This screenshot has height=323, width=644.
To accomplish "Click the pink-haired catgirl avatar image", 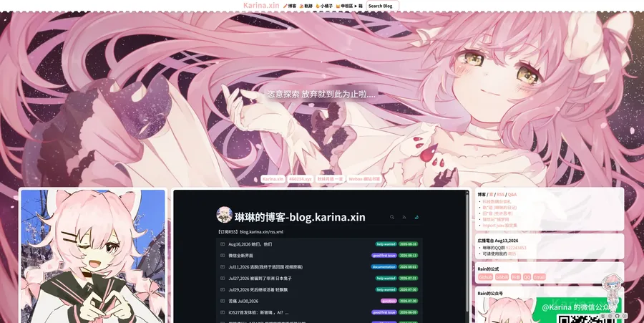I will pyautogui.click(x=93, y=256).
